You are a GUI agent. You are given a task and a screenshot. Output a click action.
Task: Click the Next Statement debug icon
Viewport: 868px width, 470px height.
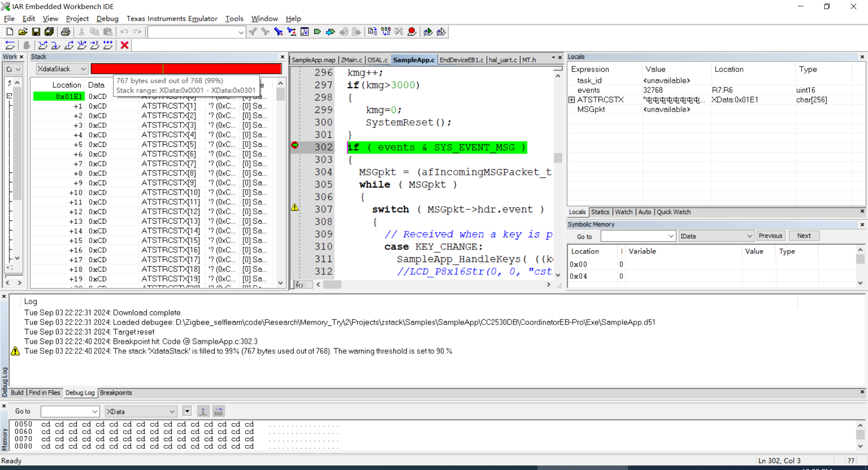point(82,45)
